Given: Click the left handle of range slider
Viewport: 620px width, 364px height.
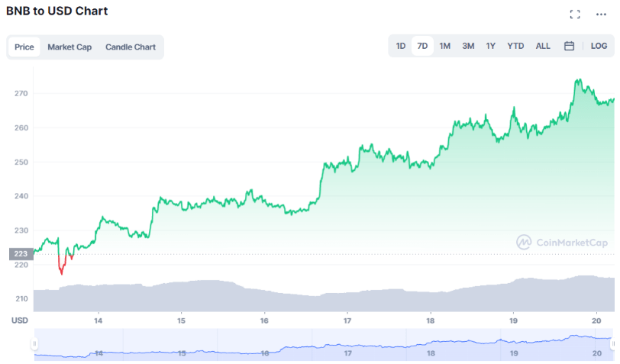Looking at the screenshot, I should (34, 344).
